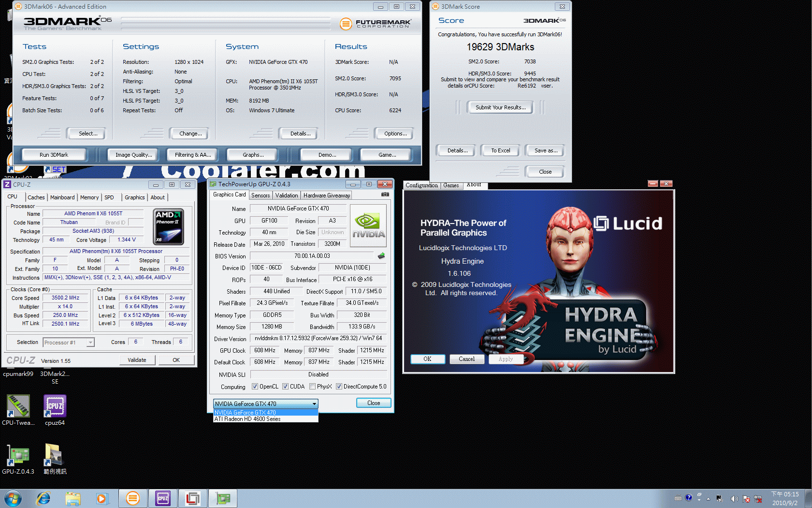Switch to the Caches tab in CPU-Z
Viewport: 812px width, 508px height.
[36, 197]
